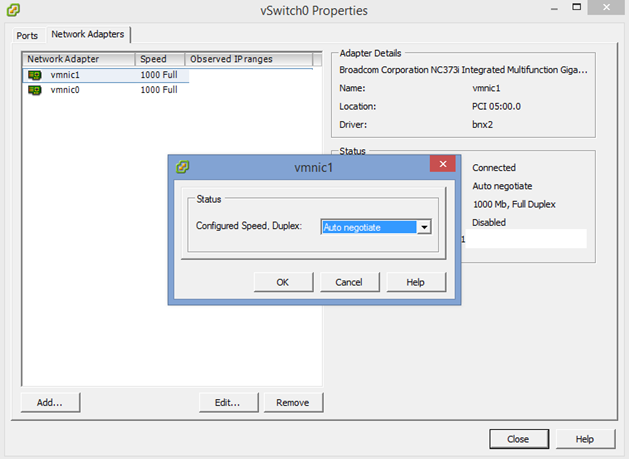Open Help at bottom of vSwitch0 Properties

coord(585,439)
